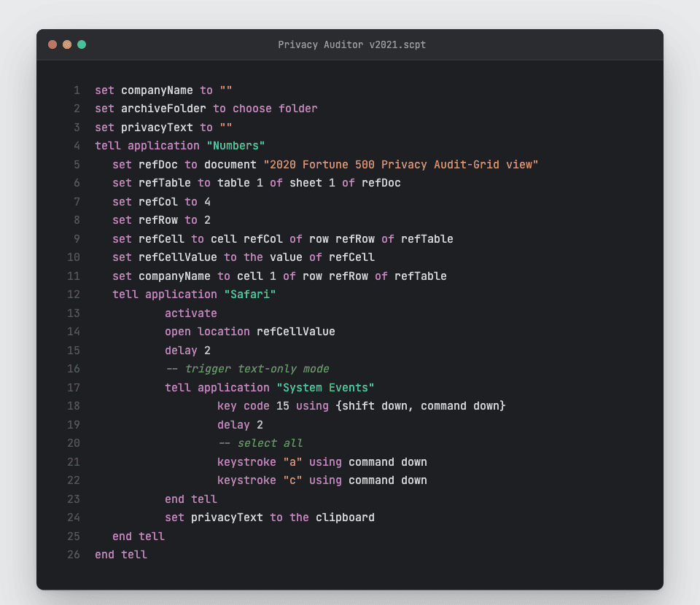The height and width of the screenshot is (605, 700).
Task: Click "end tell" on line 23
Action: click(x=191, y=499)
